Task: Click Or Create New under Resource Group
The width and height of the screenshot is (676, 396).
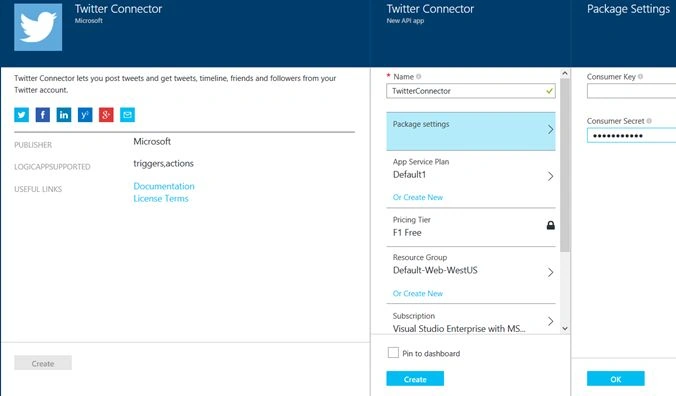Action: (x=418, y=293)
